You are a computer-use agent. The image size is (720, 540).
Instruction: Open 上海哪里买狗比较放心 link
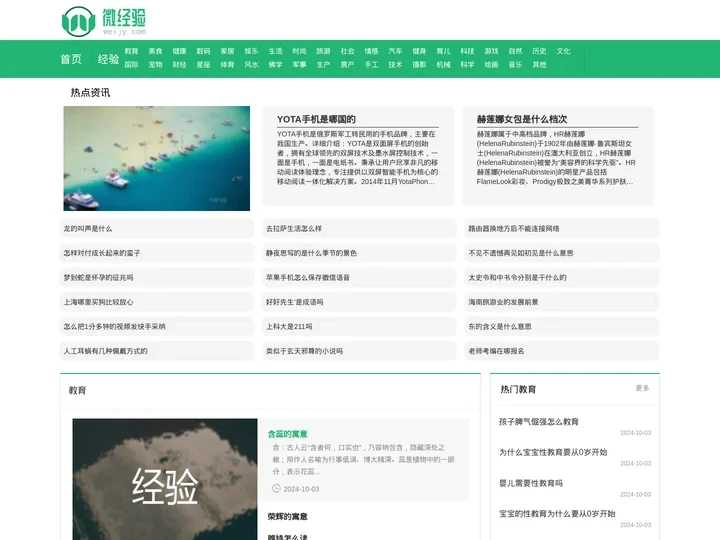(x=98, y=302)
